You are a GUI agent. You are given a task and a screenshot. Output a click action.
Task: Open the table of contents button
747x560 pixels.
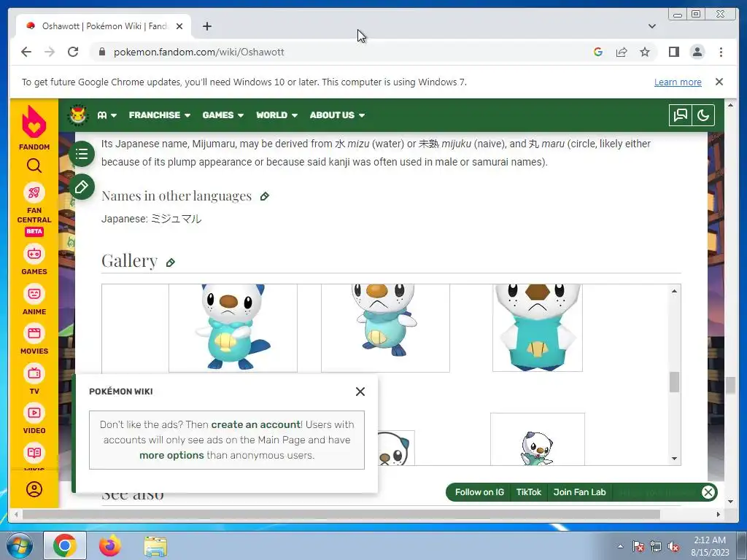click(x=82, y=154)
